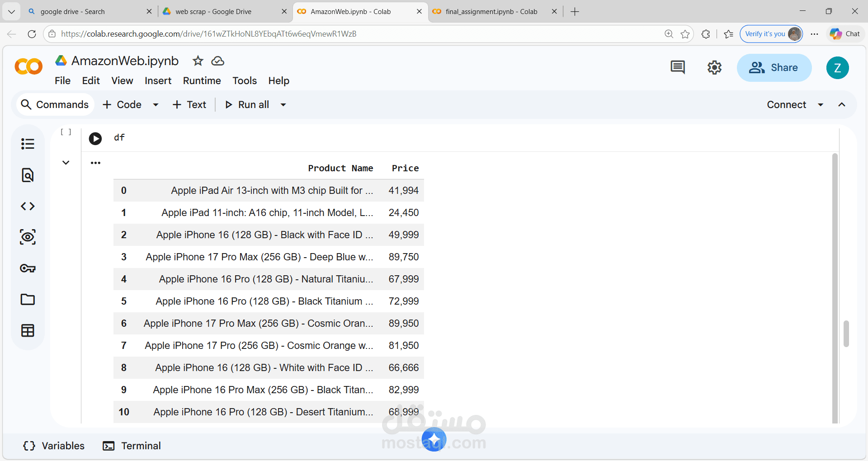Click the notebook title AmazonWeb.ipynb

pos(125,61)
